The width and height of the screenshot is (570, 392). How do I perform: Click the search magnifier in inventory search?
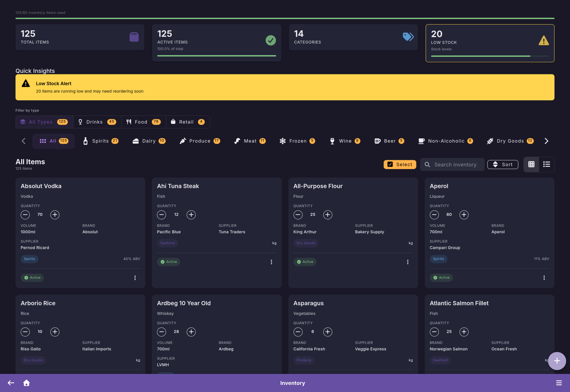427,165
